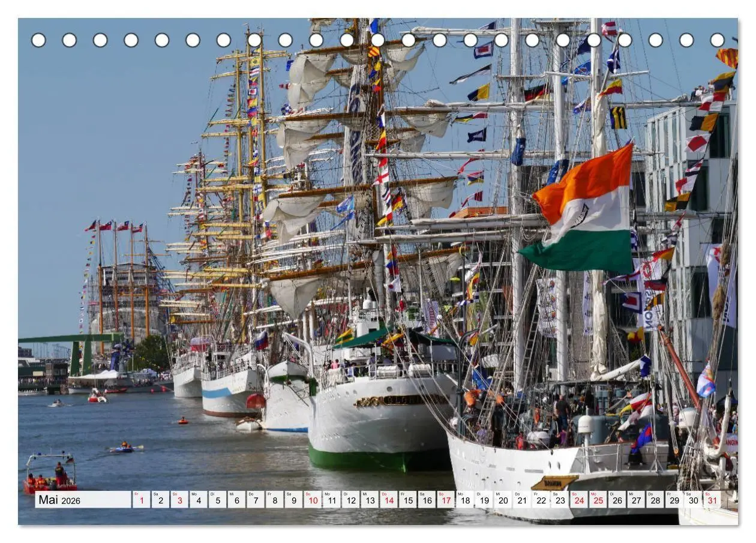Click day 20 in the date row

503,500
